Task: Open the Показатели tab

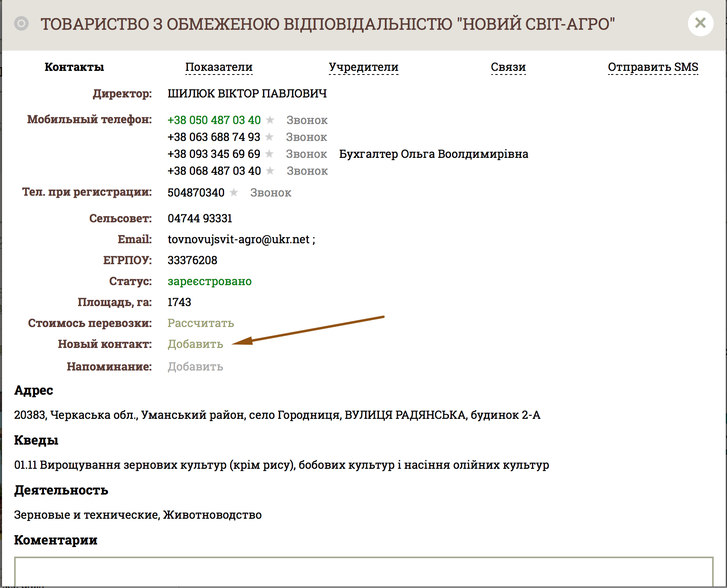Action: click(219, 67)
